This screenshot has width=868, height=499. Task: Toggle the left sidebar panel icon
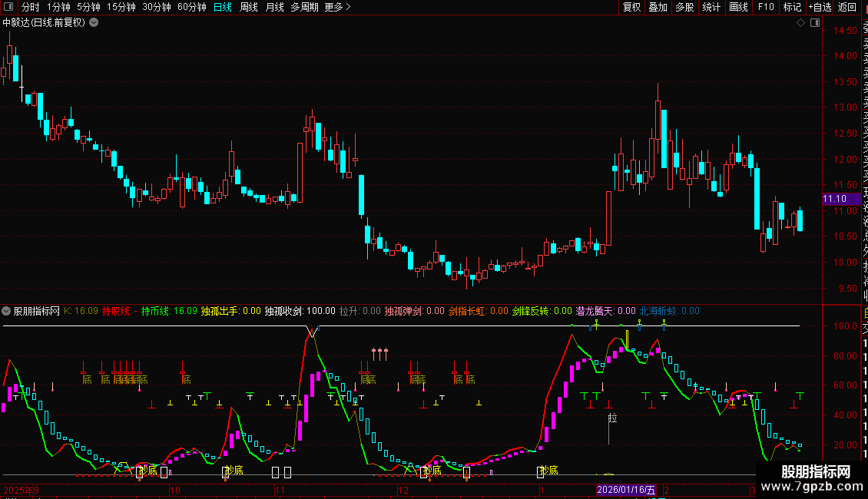(x=7, y=8)
